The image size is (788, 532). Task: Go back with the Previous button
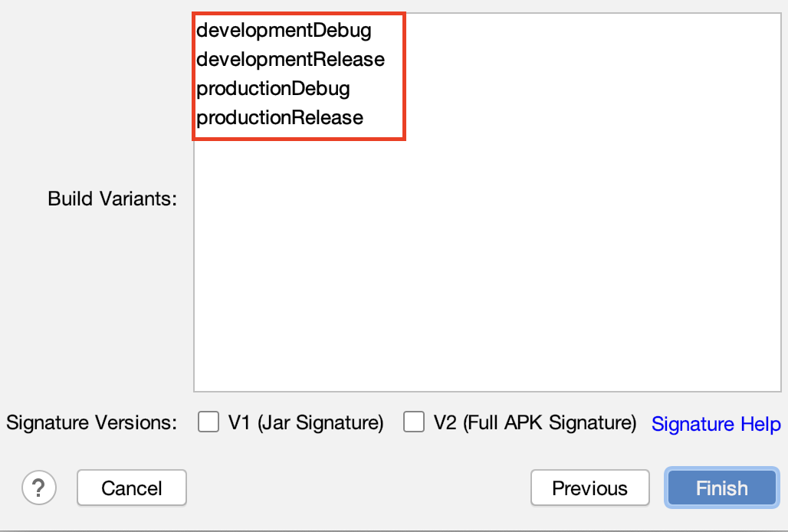click(589, 488)
